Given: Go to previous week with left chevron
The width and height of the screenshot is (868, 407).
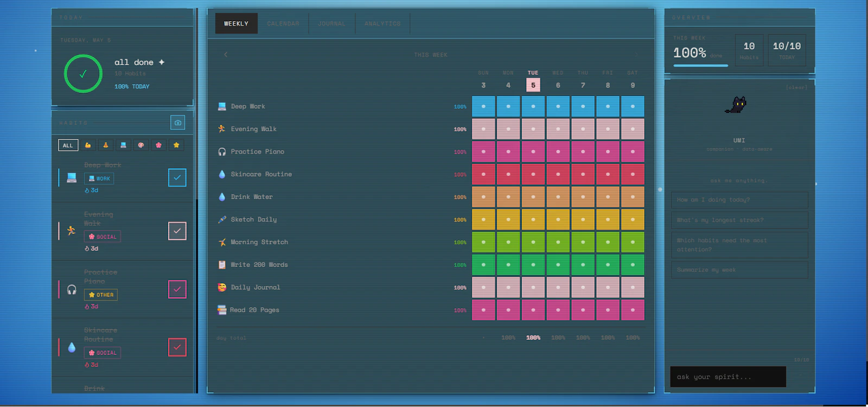Looking at the screenshot, I should pyautogui.click(x=226, y=54).
